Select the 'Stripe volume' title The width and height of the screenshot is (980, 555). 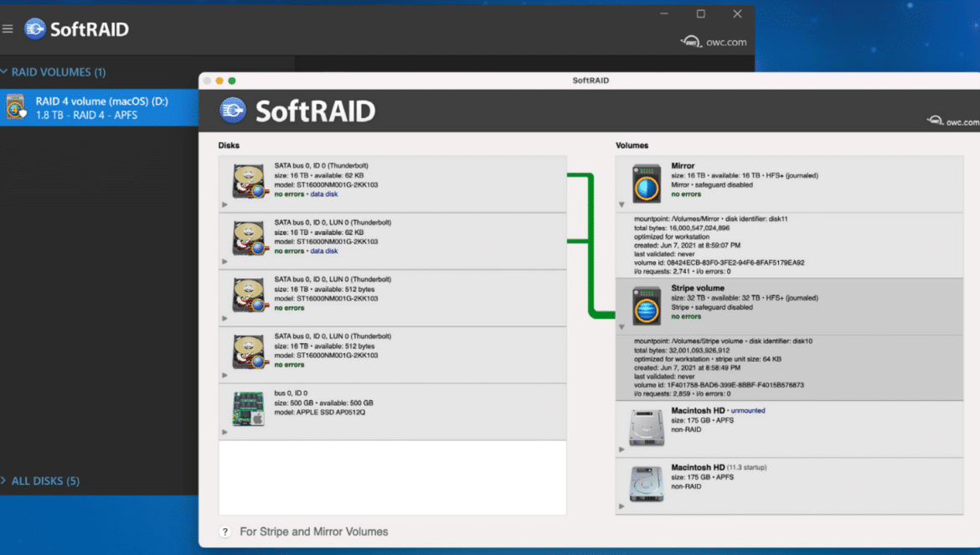point(698,289)
